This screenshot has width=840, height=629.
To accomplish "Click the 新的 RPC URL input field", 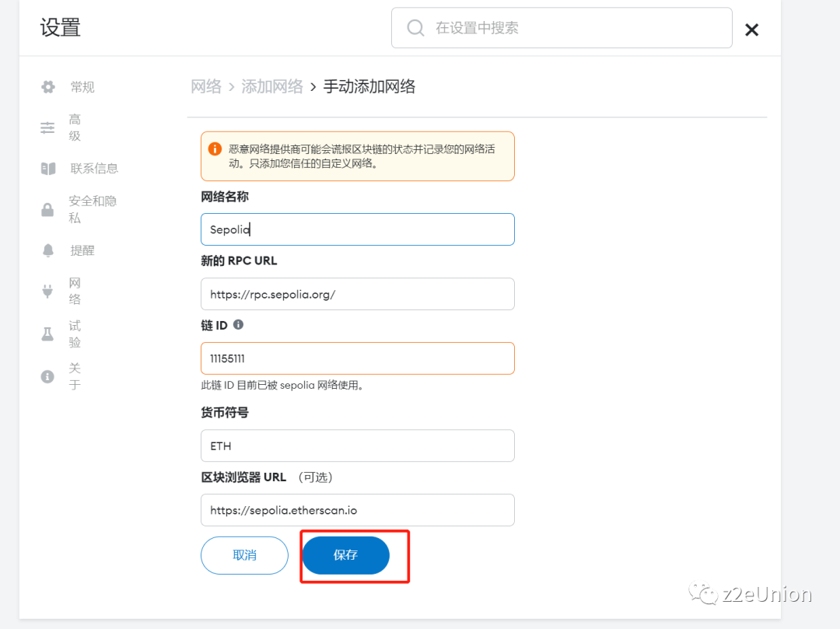I will (357, 294).
